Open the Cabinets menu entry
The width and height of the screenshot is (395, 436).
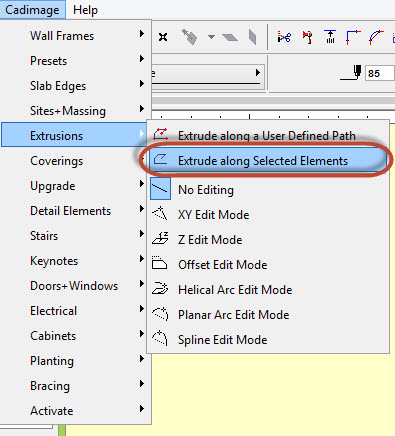(x=75, y=336)
